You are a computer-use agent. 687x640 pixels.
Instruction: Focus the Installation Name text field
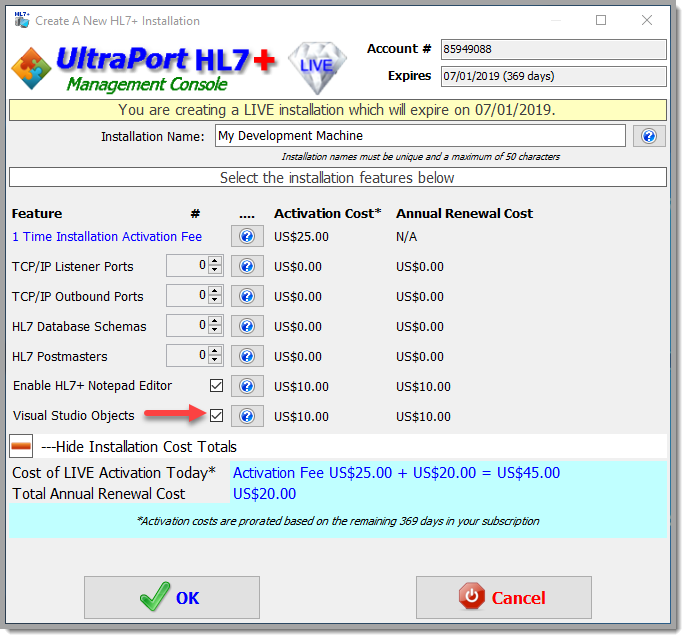420,136
